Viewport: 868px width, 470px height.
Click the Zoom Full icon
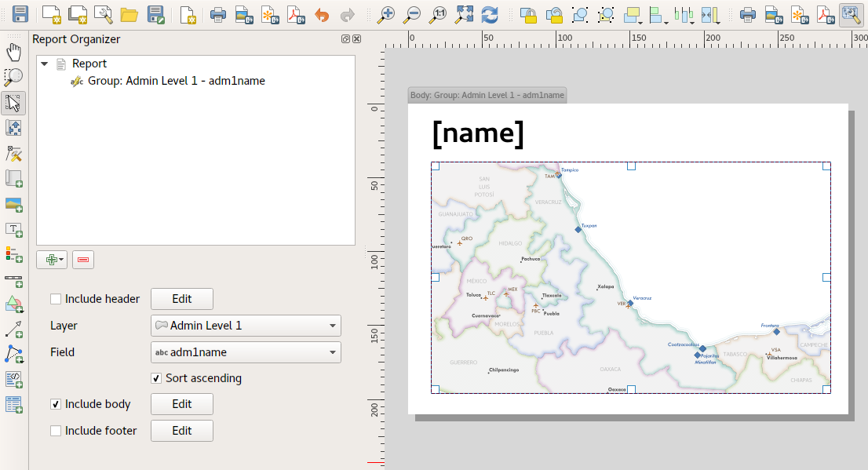[x=465, y=14]
